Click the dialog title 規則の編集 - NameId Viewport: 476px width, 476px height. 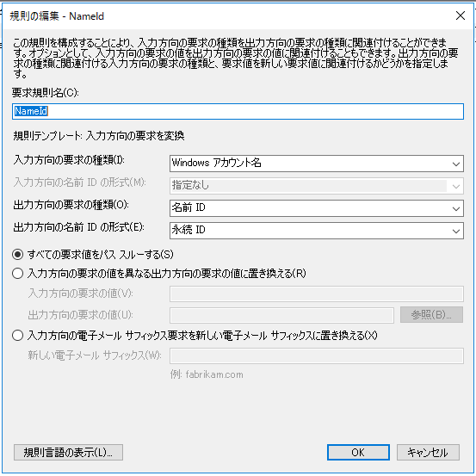[57, 16]
